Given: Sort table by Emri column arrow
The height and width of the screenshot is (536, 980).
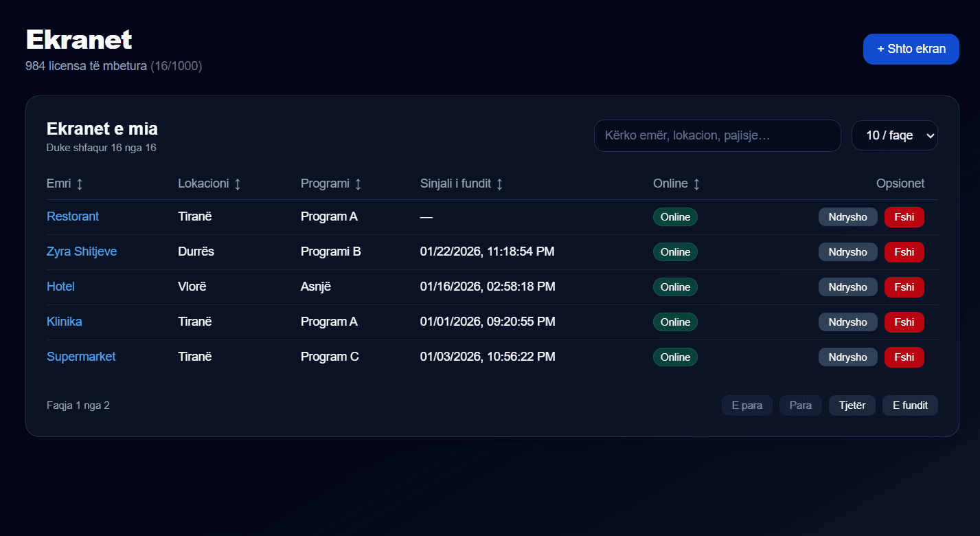Looking at the screenshot, I should [80, 184].
